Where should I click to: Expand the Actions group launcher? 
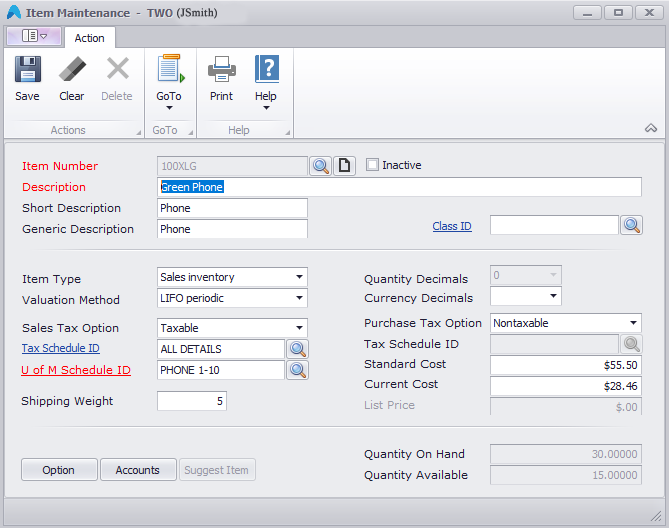click(x=139, y=133)
